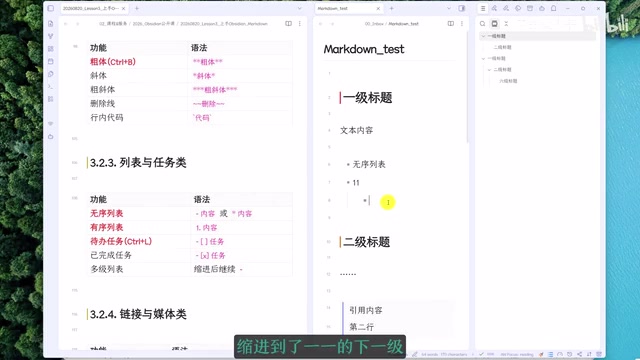Screen dimensions: 640x360
Task: Open the archive box icon in right sidebar
Action: tap(530, 8)
